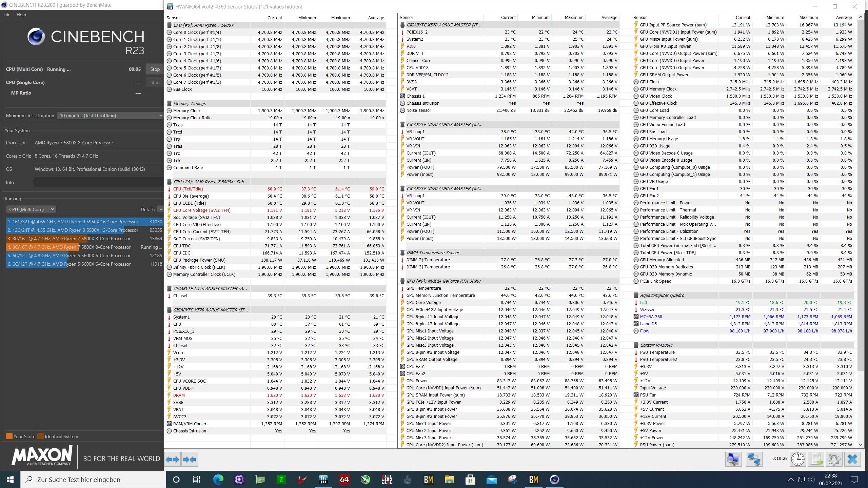Select the CPU Package Power (SMU) row
This screenshot has height=488, width=868.
coord(276,260)
